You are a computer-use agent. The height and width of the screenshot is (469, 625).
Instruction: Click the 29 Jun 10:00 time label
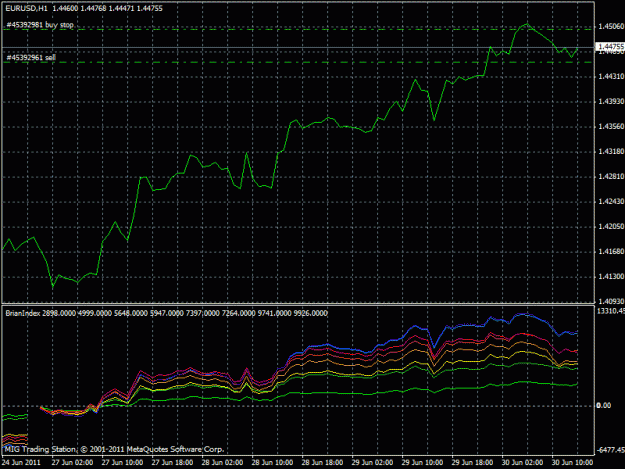coord(423,462)
